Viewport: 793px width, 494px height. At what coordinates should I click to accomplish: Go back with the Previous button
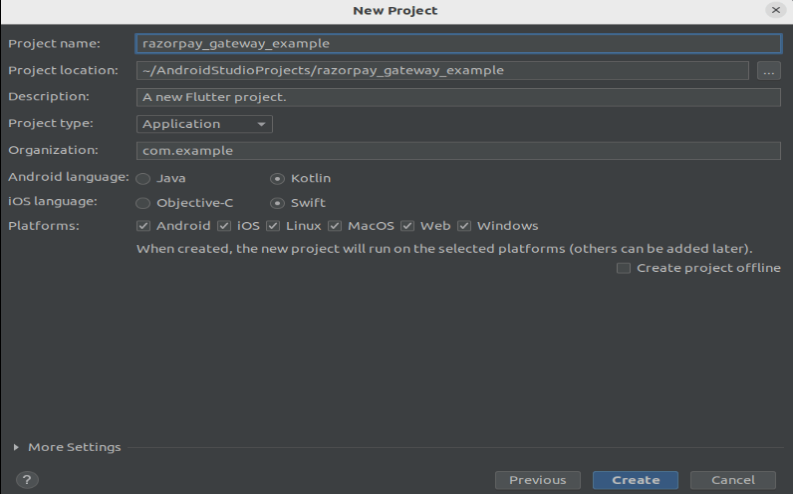(537, 480)
